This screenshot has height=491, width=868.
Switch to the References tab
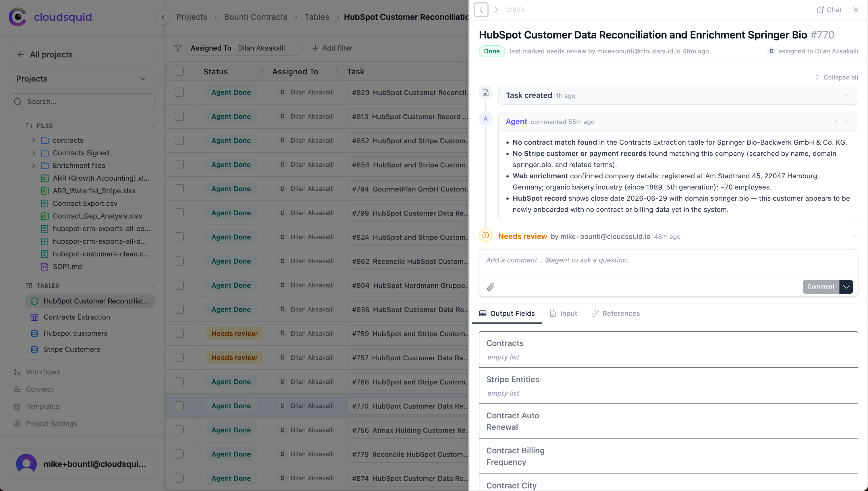(616, 314)
